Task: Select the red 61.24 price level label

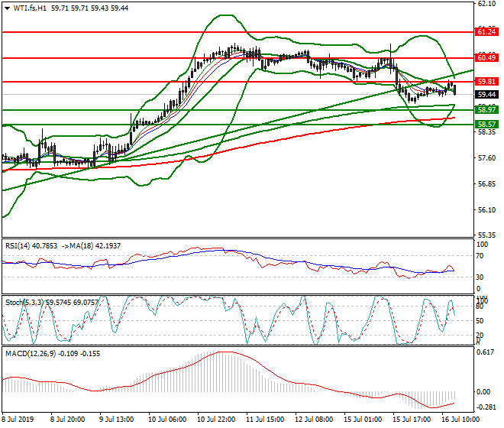Action: [x=486, y=32]
